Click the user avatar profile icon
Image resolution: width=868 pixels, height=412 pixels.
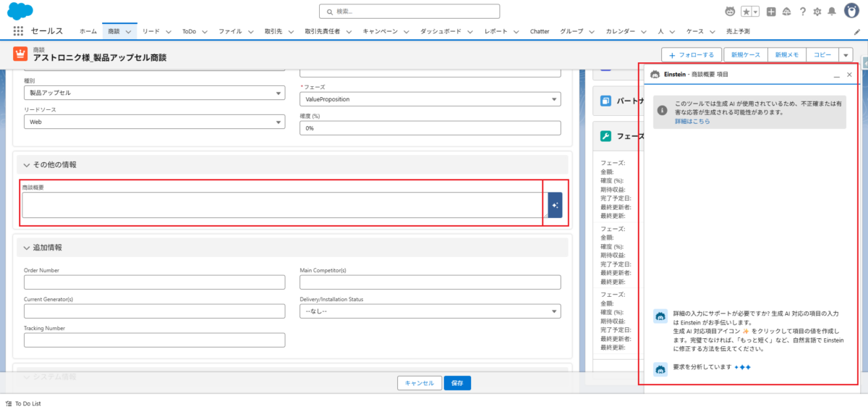tap(851, 11)
